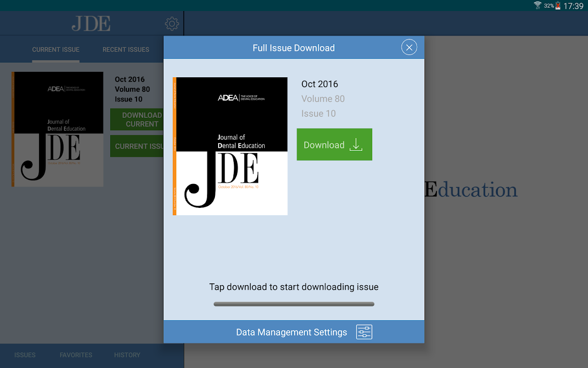This screenshot has width=588, height=368.
Task: Check the Wi-Fi status icon
Action: click(x=537, y=6)
